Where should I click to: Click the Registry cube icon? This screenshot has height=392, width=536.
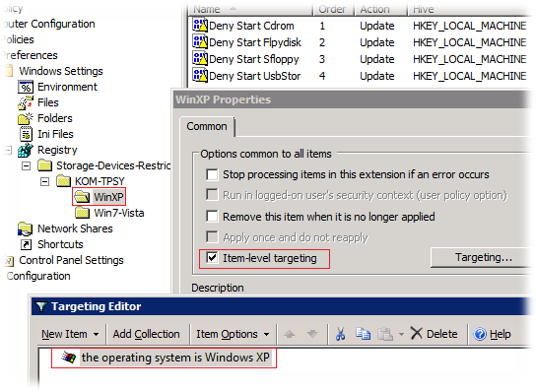pos(26,150)
